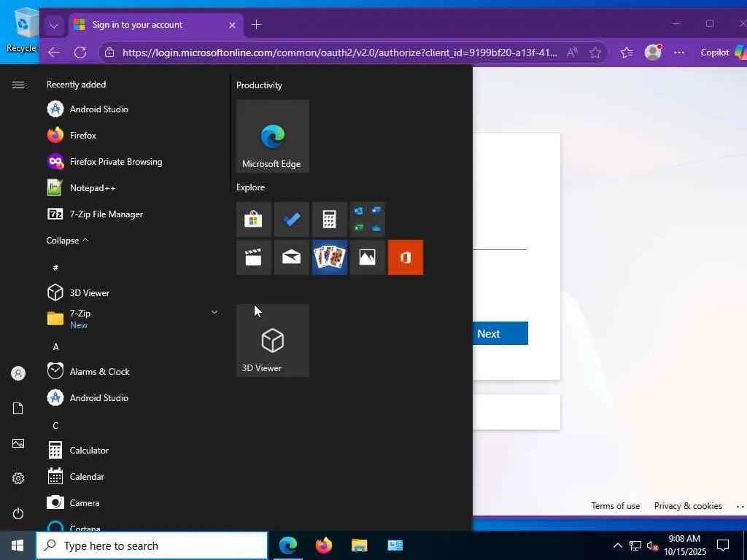Open Terms of use link
747x560 pixels.
click(616, 506)
